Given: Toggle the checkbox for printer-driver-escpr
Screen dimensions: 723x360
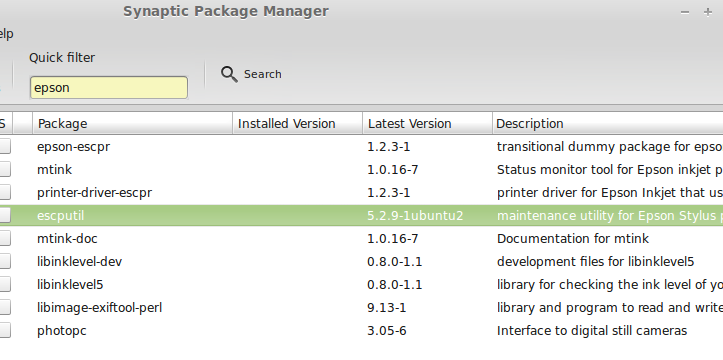Looking at the screenshot, I should click(5, 193).
